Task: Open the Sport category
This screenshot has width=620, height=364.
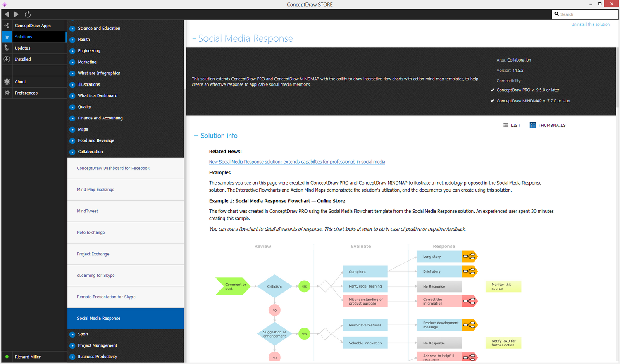Action: tap(83, 334)
